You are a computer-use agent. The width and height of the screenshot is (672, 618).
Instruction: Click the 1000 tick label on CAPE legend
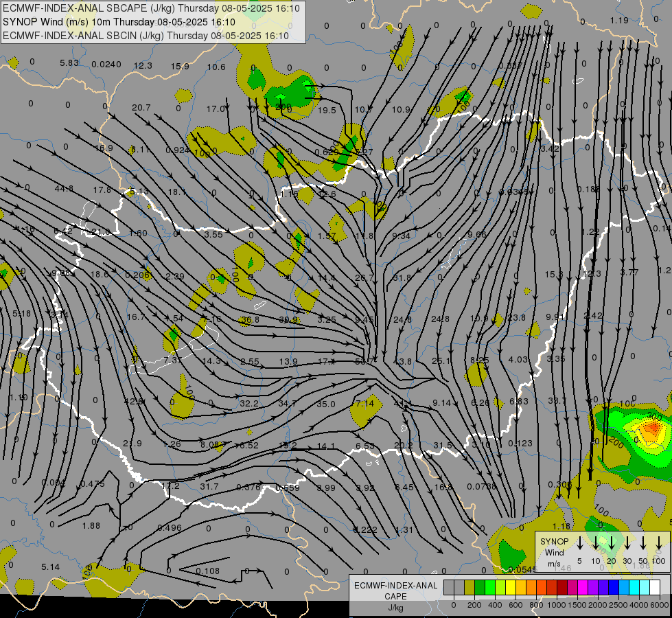click(x=556, y=605)
